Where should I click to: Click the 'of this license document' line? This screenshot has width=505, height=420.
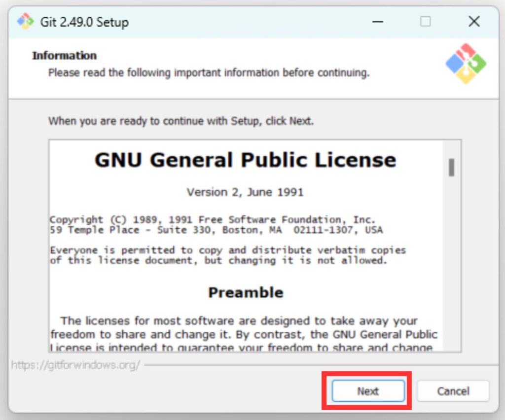pos(218,260)
